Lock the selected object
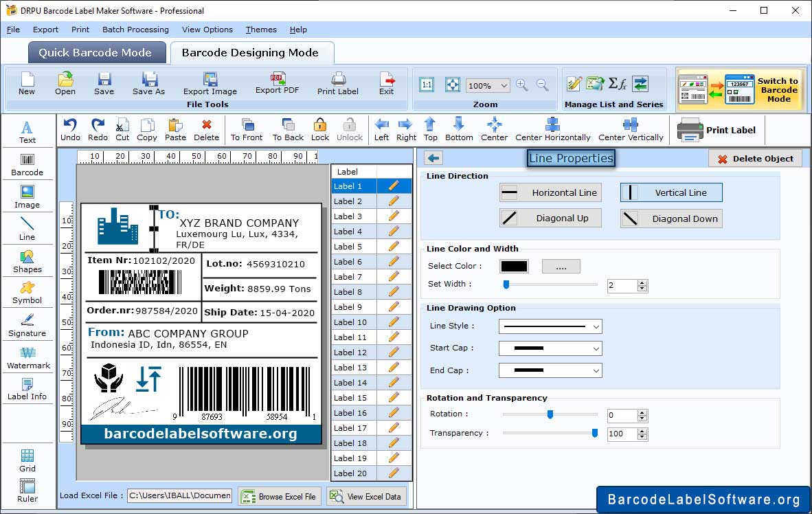 320,130
